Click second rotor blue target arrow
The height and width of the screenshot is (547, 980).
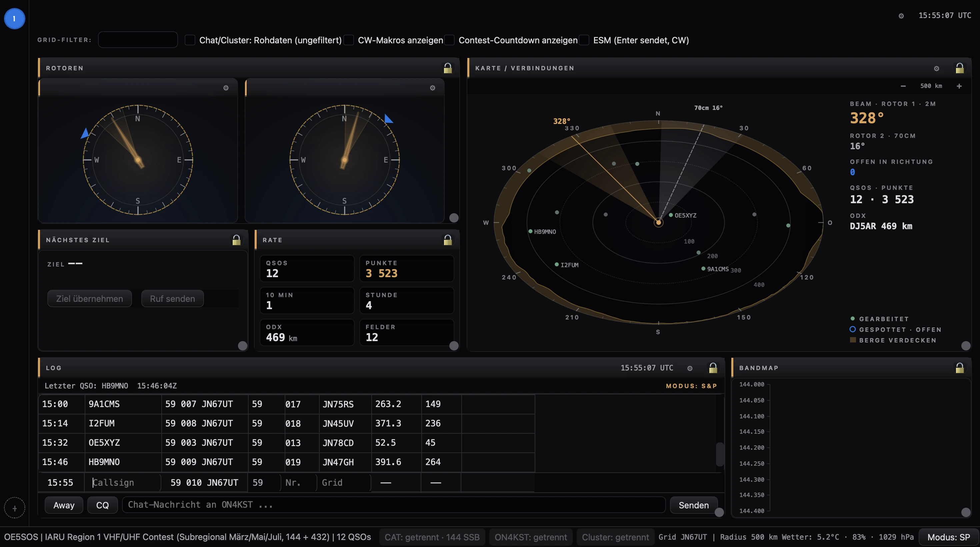[x=388, y=119]
